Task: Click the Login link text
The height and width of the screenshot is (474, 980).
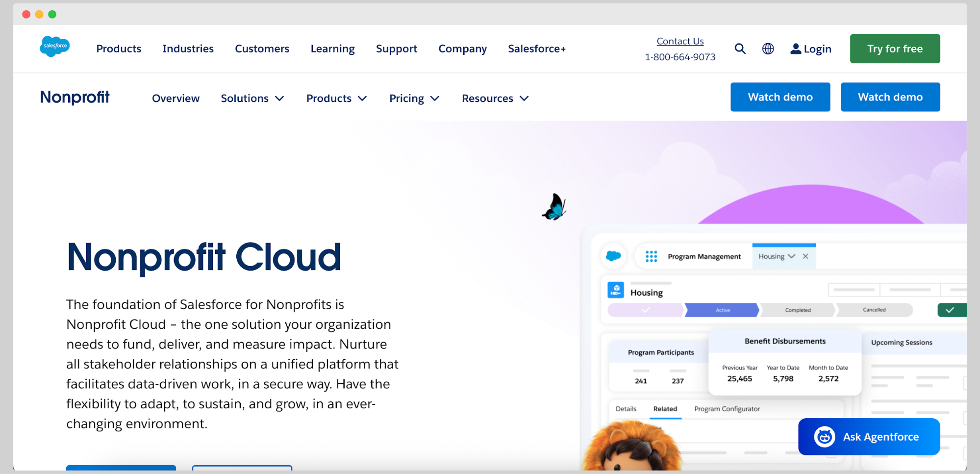Action: click(817, 49)
